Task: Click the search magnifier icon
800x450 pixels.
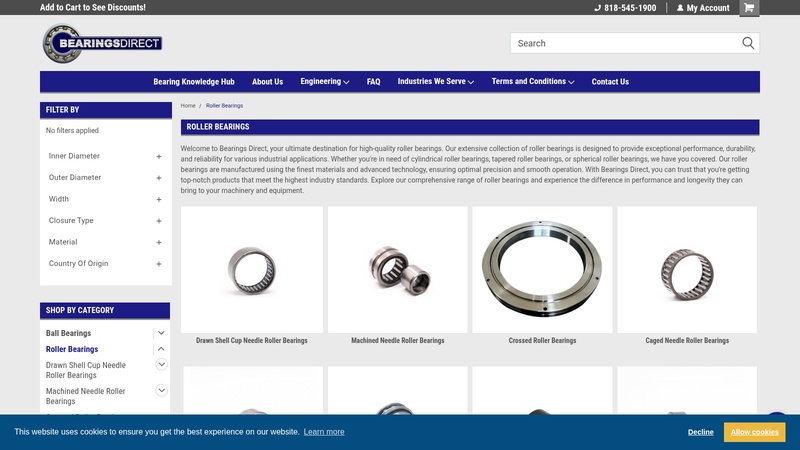Action: (x=748, y=43)
